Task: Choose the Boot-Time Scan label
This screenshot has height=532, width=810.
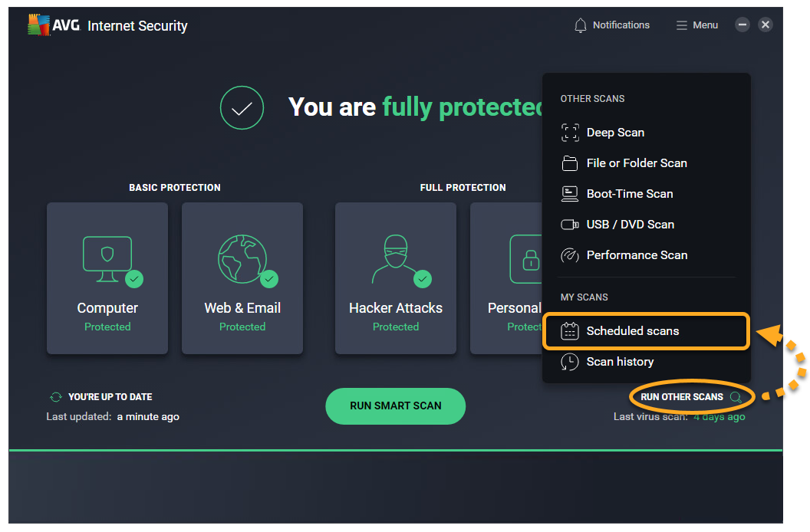Action: coord(630,194)
